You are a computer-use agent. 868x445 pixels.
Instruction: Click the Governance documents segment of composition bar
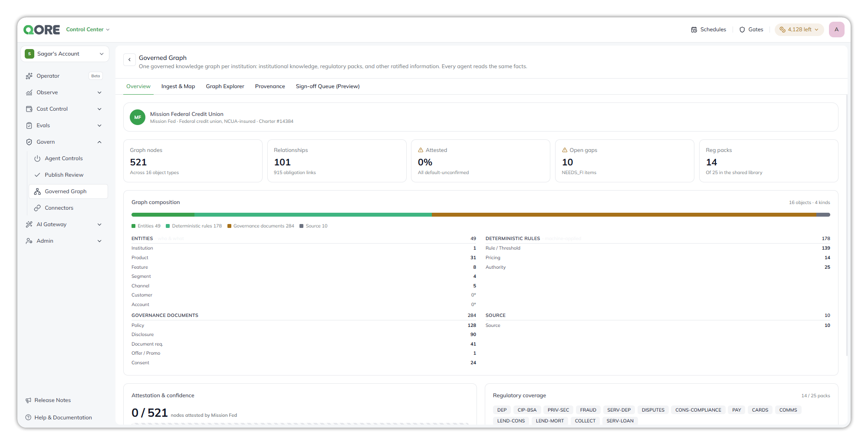point(624,215)
